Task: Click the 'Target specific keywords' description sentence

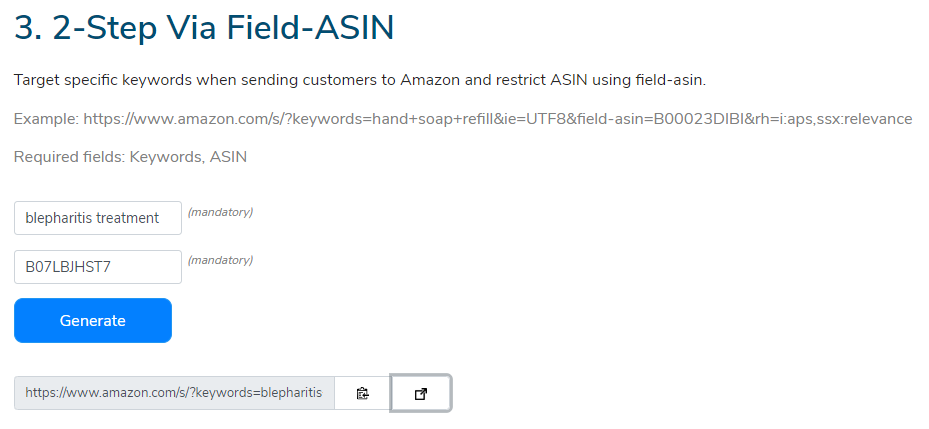Action: click(x=360, y=79)
